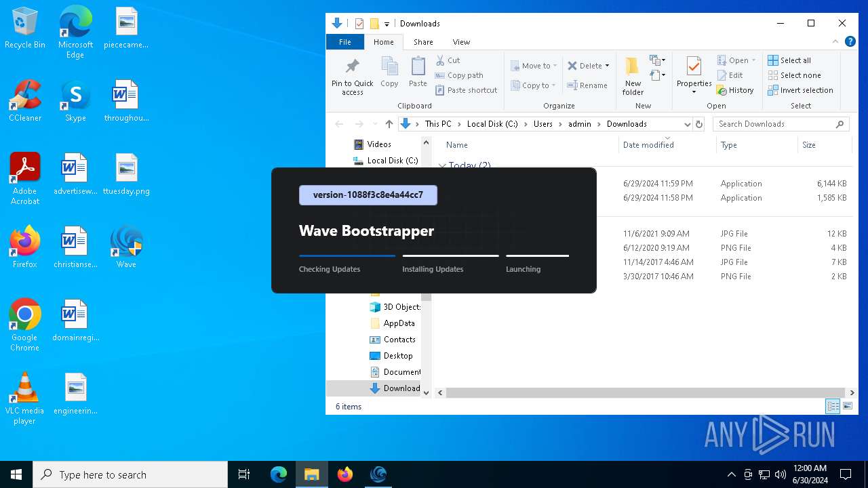The height and width of the screenshot is (488, 868).
Task: Open Explorer Help question mark icon
Action: [850, 41]
